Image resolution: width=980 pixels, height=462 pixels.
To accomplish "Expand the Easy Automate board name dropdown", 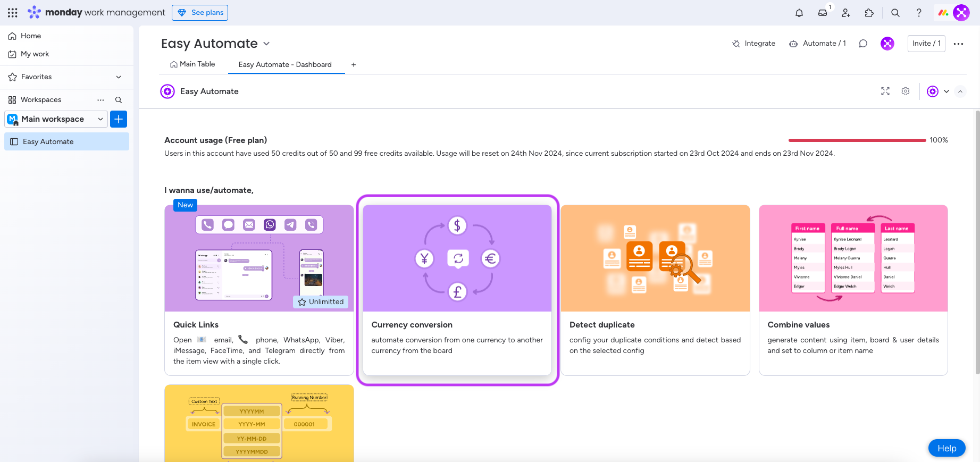I will pyautogui.click(x=266, y=44).
